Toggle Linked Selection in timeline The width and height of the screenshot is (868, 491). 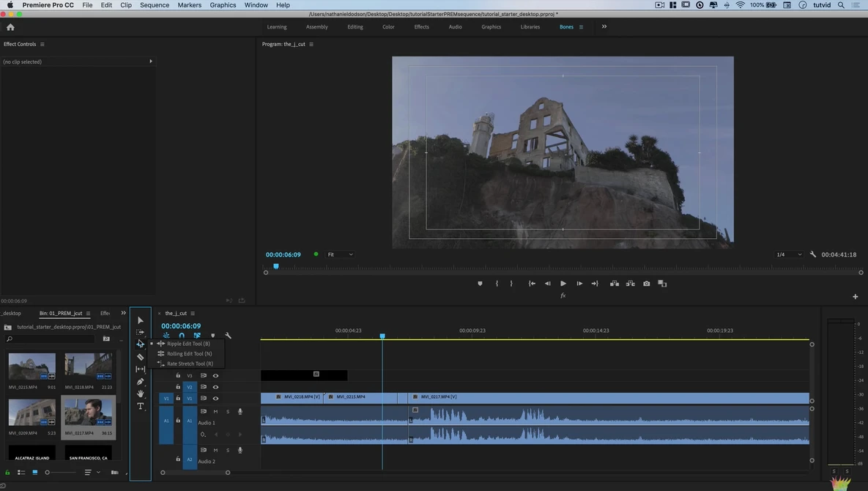(x=197, y=336)
